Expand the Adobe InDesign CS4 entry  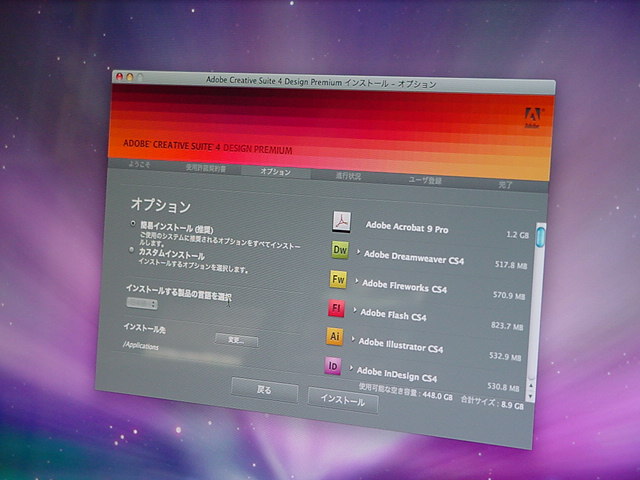click(x=351, y=368)
